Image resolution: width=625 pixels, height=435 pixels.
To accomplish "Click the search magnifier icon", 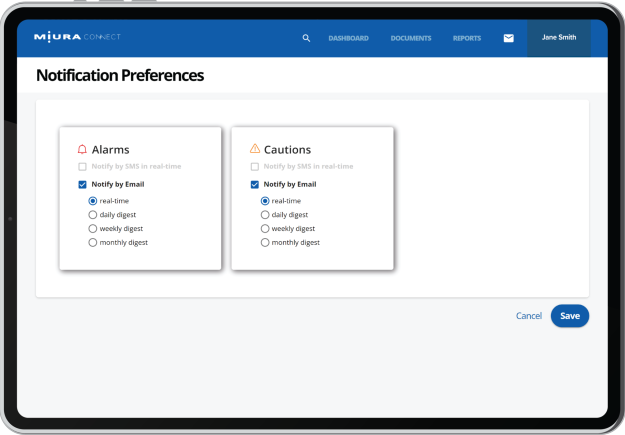I will coord(306,38).
